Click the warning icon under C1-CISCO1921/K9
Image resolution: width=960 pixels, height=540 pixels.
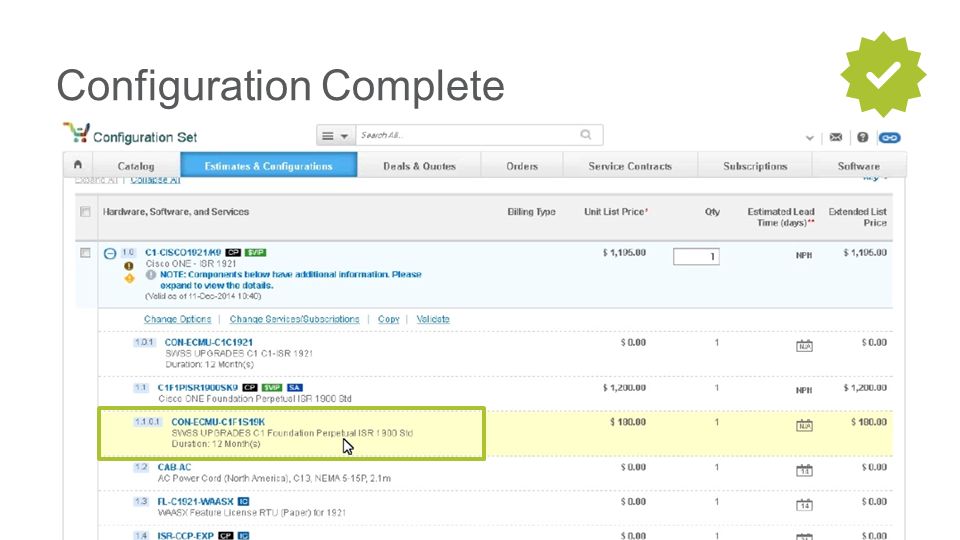coord(129,266)
